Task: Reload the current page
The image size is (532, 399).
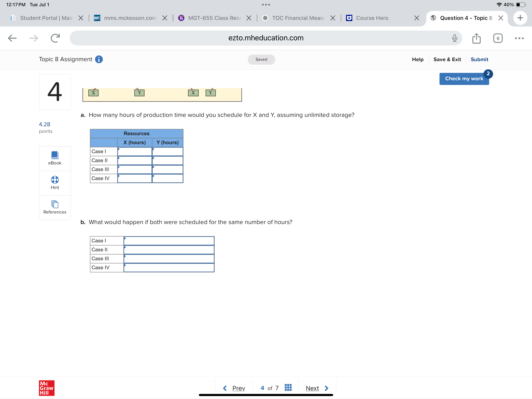Action: point(55,38)
